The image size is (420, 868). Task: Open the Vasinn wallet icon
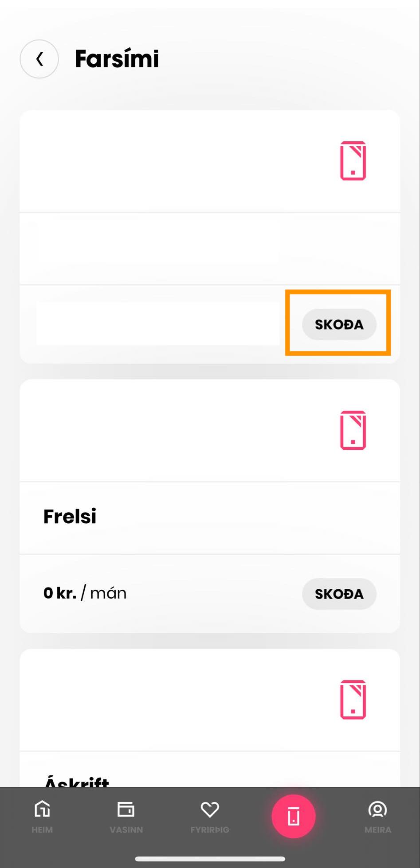126,809
